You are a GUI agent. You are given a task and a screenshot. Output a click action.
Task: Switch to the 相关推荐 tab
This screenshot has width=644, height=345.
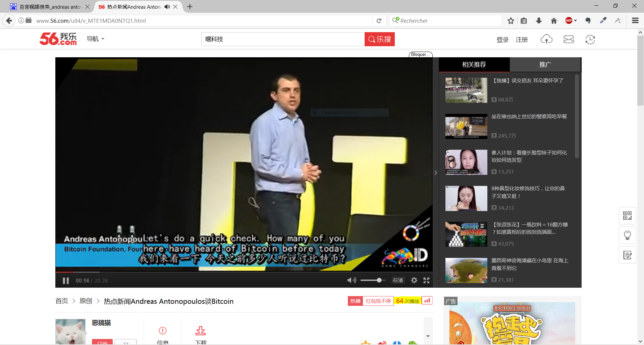474,64
